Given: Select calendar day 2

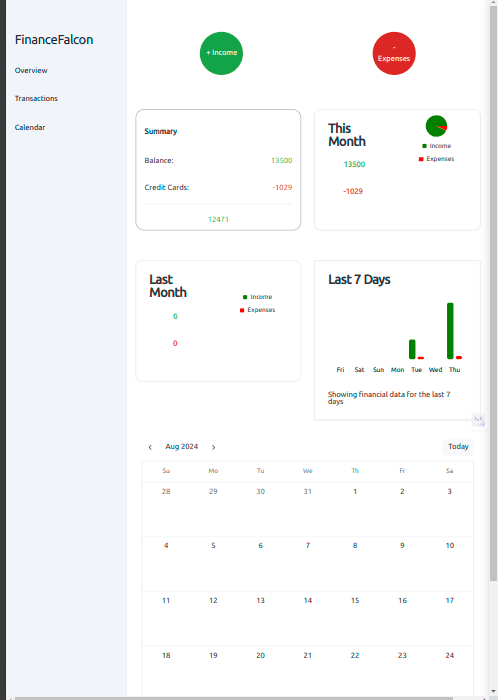Looking at the screenshot, I should point(403,491).
